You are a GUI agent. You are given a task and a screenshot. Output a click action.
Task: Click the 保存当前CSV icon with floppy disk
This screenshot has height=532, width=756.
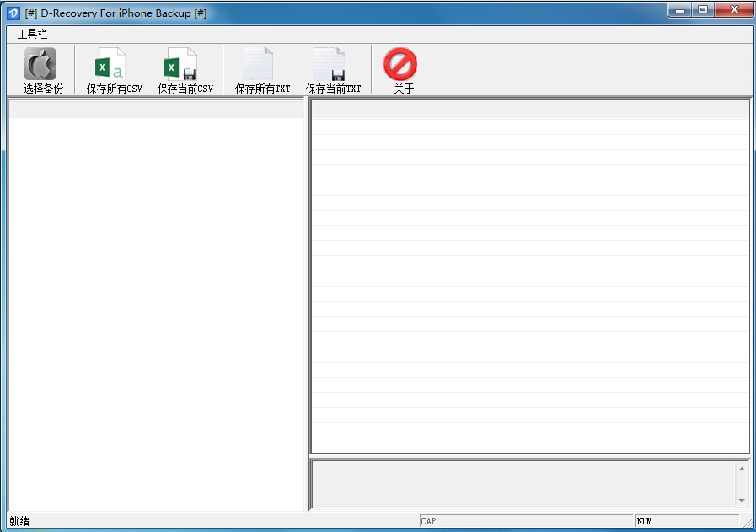click(180, 64)
